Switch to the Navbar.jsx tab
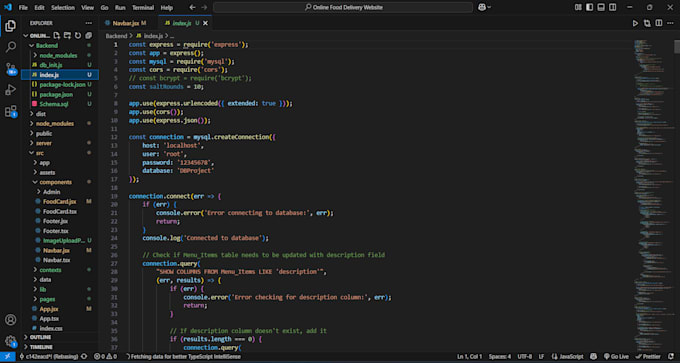This screenshot has height=363, width=680. (x=129, y=23)
